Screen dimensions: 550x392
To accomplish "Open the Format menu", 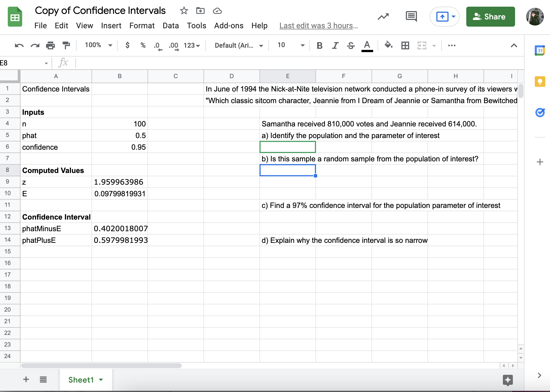I will (x=142, y=26).
